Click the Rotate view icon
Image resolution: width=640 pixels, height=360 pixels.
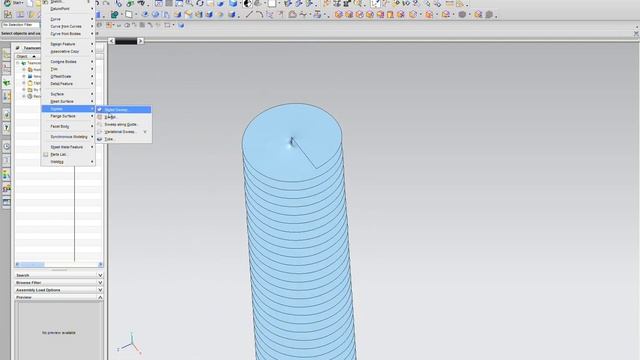(200, 4)
